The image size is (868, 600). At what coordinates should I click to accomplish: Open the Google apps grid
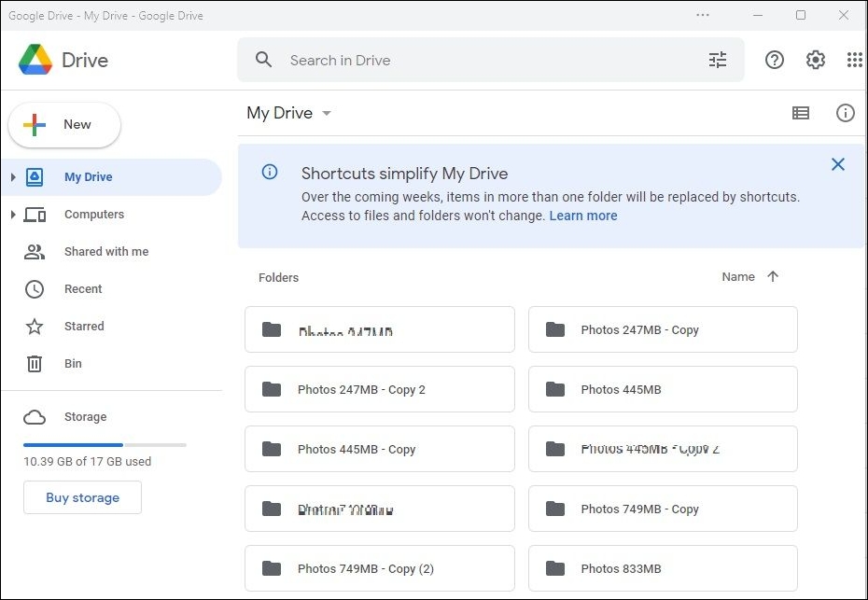click(x=854, y=59)
